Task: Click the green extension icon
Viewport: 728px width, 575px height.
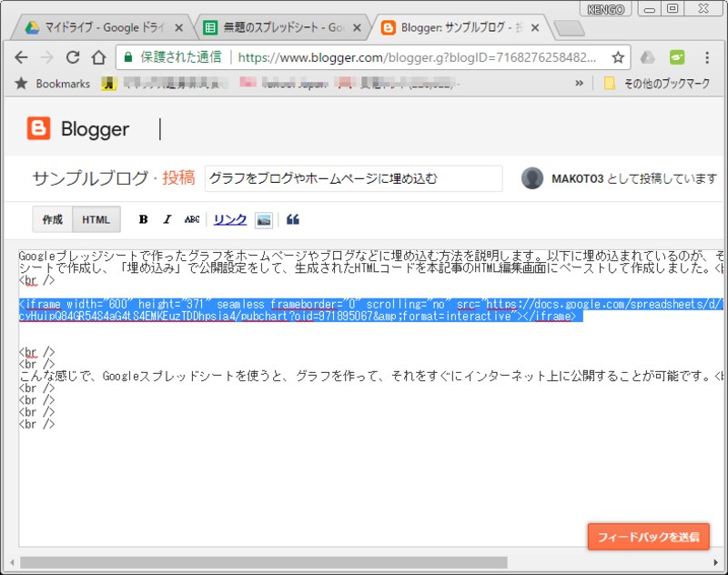Action: point(677,56)
